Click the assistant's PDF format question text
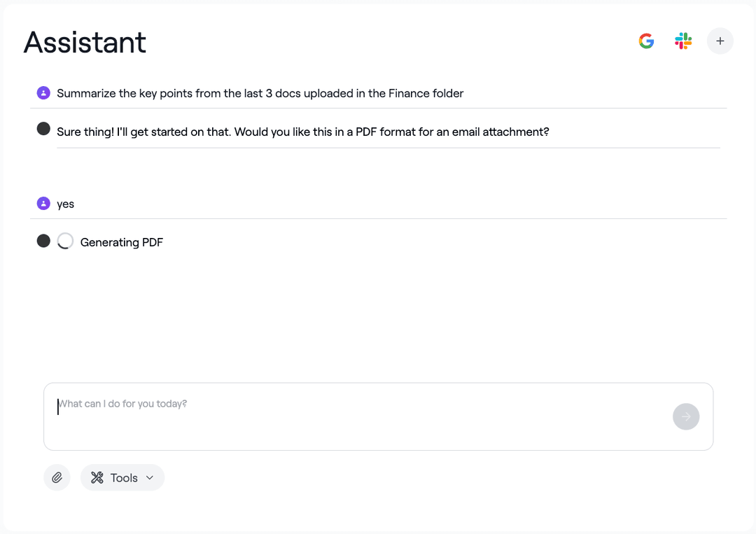 coord(303,132)
